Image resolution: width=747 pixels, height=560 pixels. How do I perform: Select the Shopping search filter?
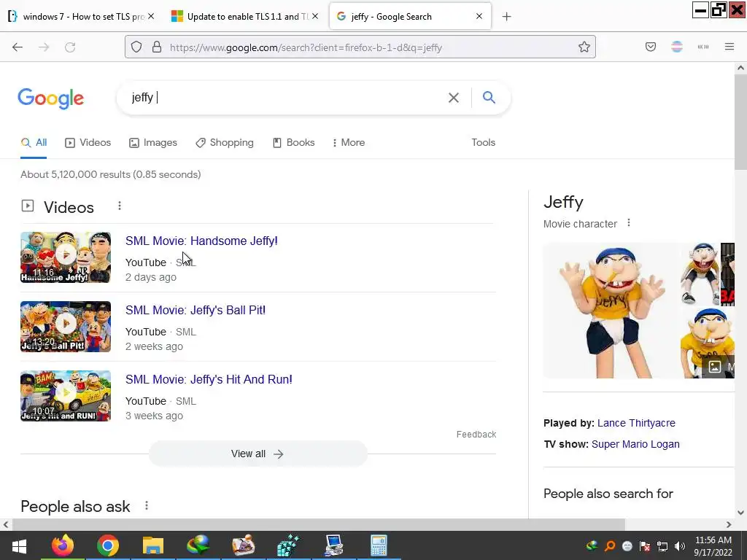pyautogui.click(x=225, y=142)
